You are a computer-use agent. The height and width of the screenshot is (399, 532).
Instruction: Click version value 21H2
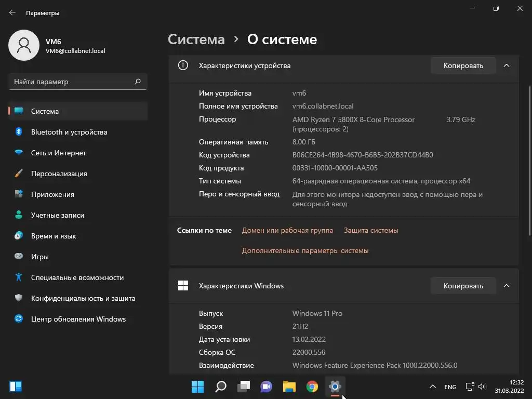coord(300,326)
